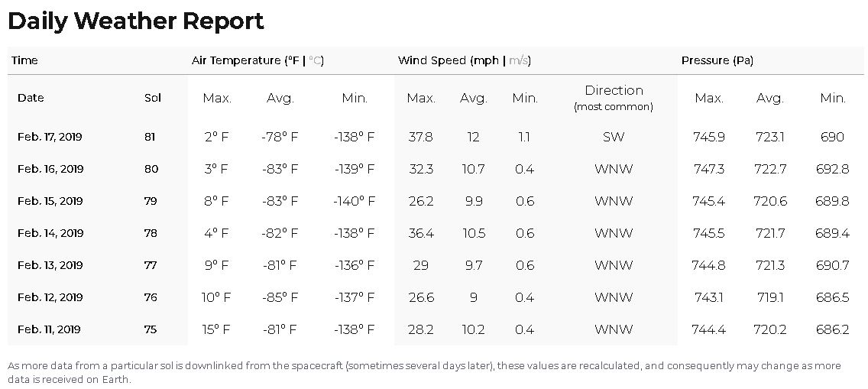Screen dimensions: 868x389
Task: Click the 15° F max temperature value
Action: [x=216, y=329]
